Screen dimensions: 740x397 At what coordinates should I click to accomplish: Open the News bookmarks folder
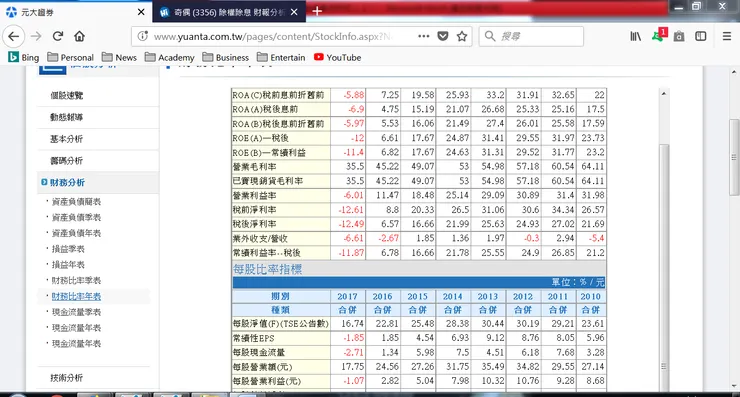coord(119,57)
